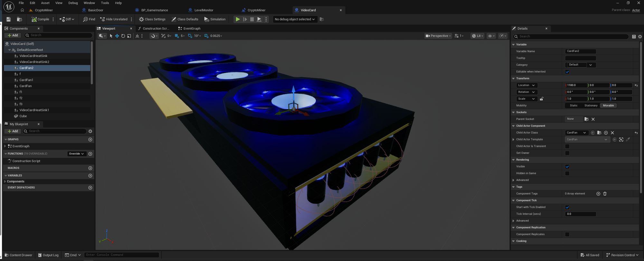Click Add in the Components panel
This screenshot has height=261, width=644.
click(x=13, y=35)
